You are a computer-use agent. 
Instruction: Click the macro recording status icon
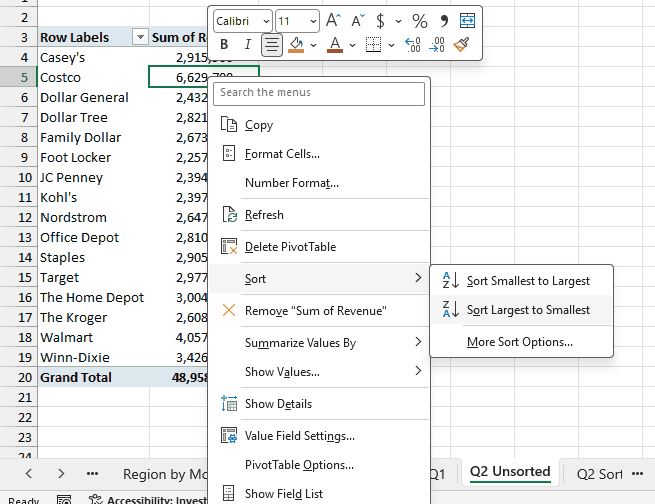click(x=64, y=499)
